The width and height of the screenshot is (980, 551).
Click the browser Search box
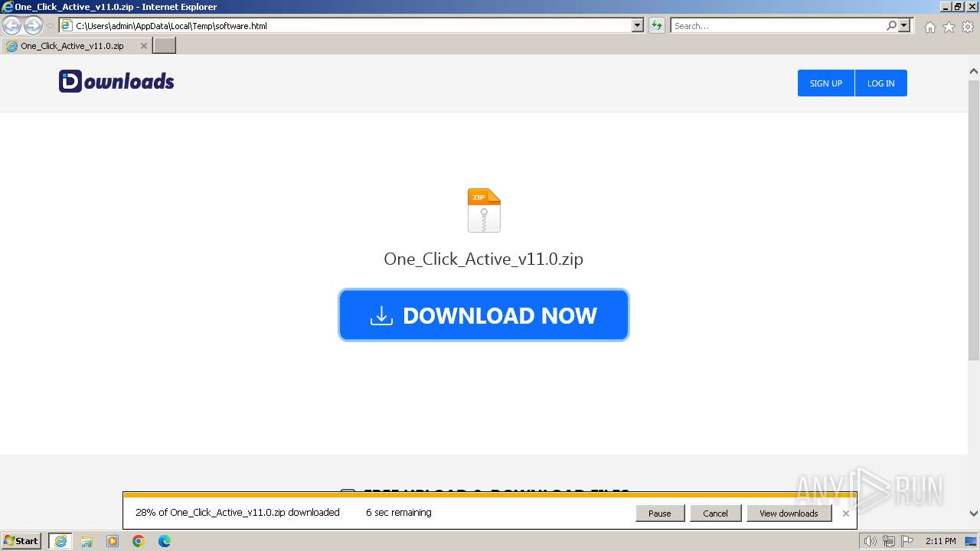[778, 26]
